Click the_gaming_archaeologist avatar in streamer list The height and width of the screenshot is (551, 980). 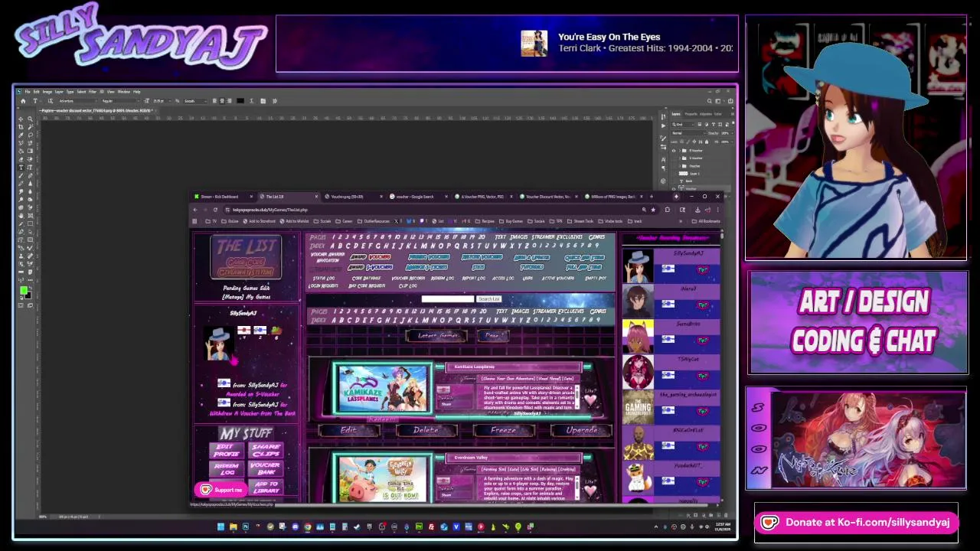point(638,408)
